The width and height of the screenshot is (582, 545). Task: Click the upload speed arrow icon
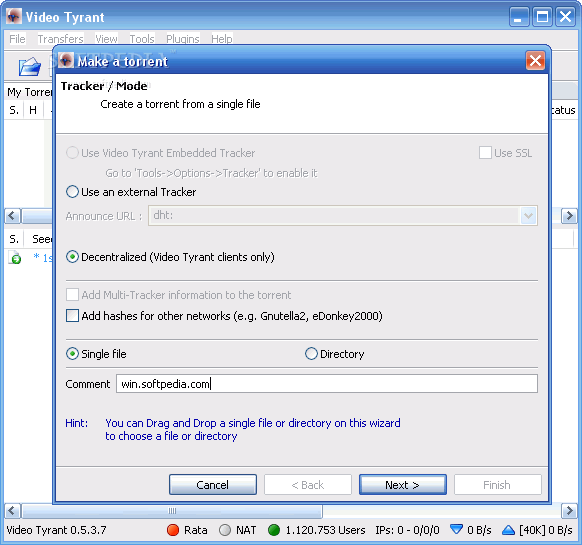pos(508,530)
